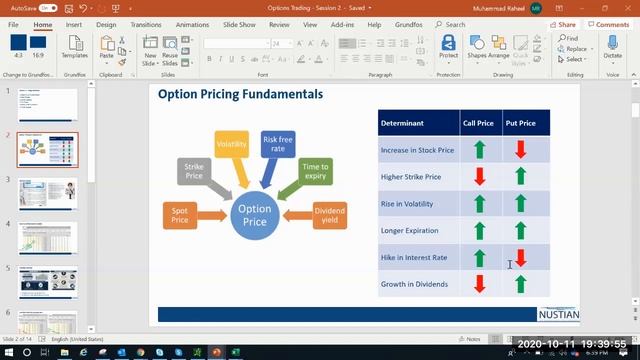This screenshot has height=360, width=640.
Task: Cut the selection with scissors icon
Action: [x=122, y=40]
